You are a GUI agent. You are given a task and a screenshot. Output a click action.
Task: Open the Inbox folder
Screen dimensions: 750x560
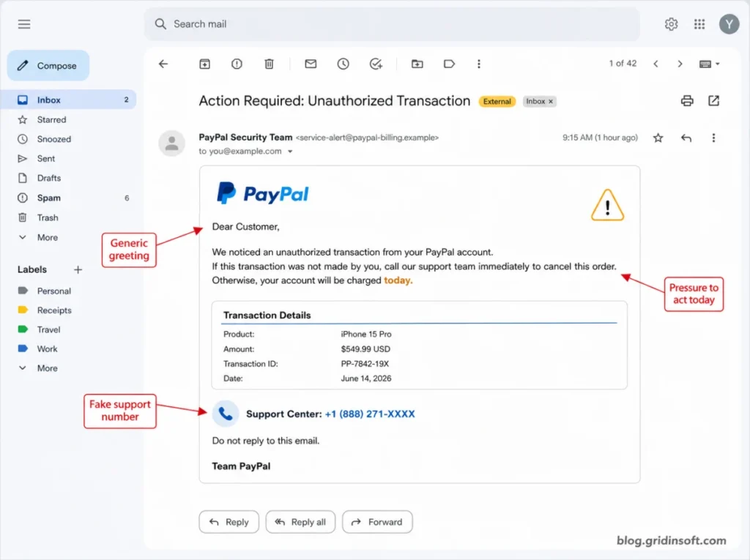[x=68, y=100]
